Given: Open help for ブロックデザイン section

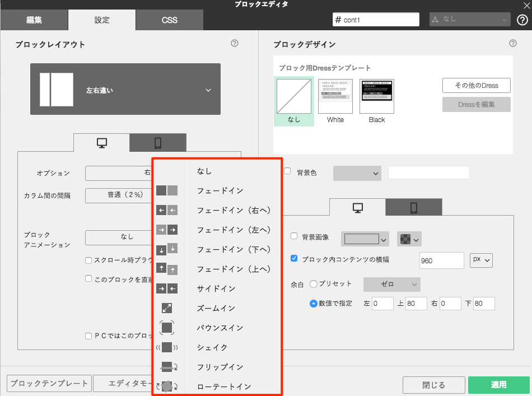Looking at the screenshot, I should tap(512, 43).
